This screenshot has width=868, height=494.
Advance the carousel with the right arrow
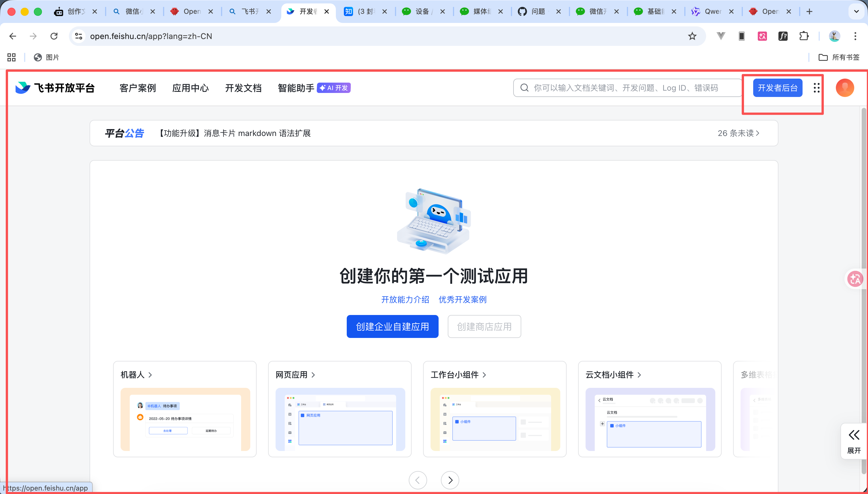point(450,480)
